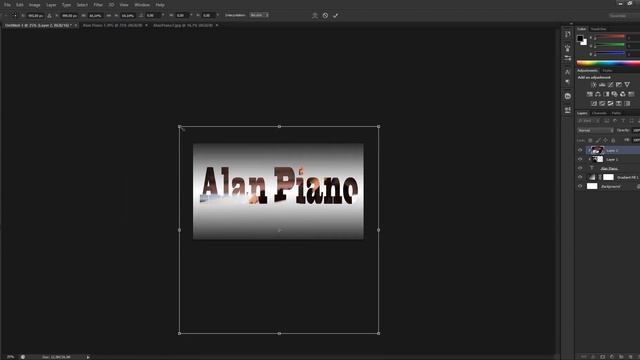Open the Filter menu
This screenshot has width=640, height=360.
click(98, 5)
